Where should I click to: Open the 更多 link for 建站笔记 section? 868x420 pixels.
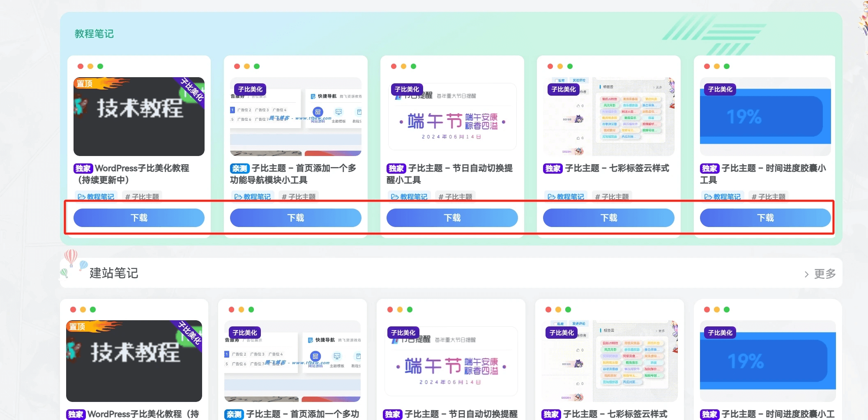click(x=825, y=273)
